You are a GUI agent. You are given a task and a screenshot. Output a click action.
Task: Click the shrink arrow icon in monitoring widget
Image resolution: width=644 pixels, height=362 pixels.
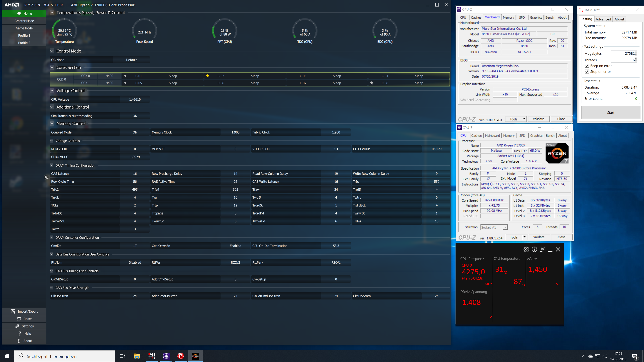pos(542,249)
